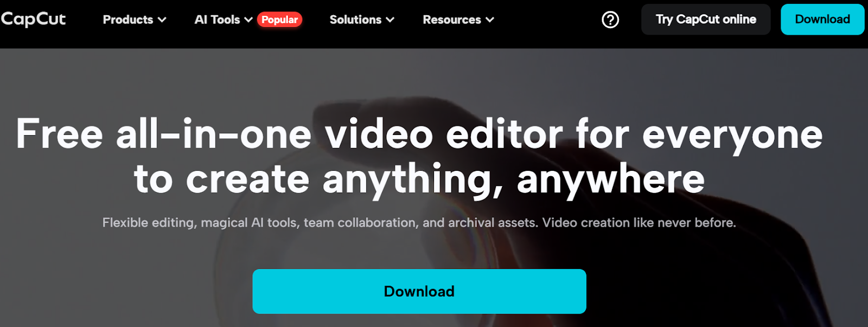The height and width of the screenshot is (327, 868).
Task: Expand the Solutions chevron arrow
Action: [x=390, y=20]
